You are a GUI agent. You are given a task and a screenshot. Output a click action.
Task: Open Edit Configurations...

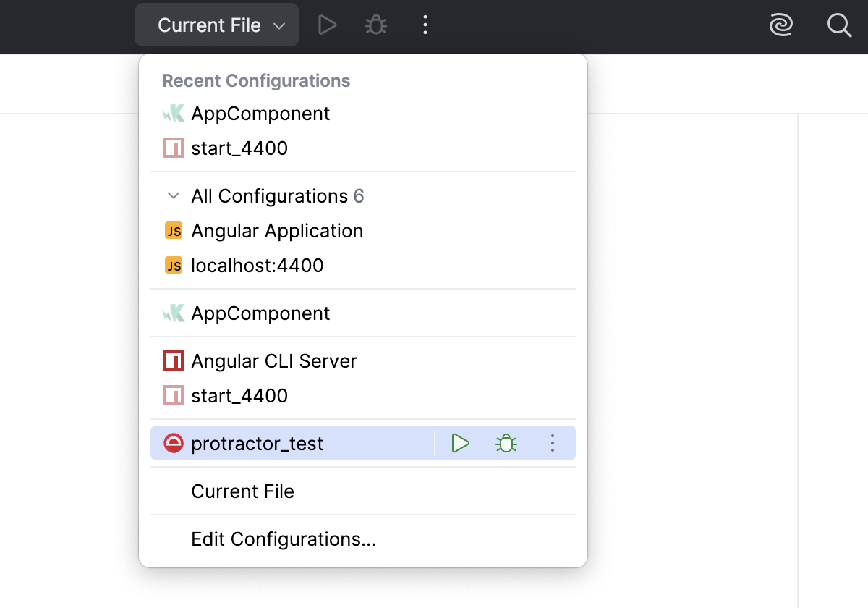click(363, 539)
